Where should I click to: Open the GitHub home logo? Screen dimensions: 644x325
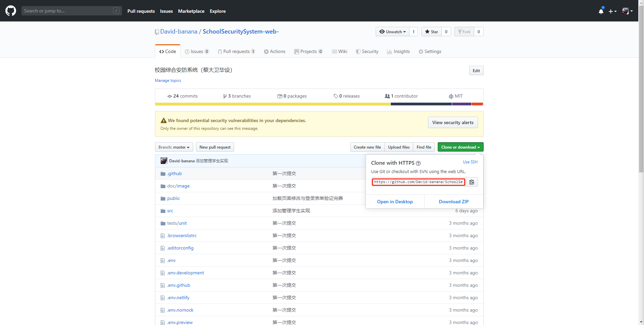click(x=11, y=11)
